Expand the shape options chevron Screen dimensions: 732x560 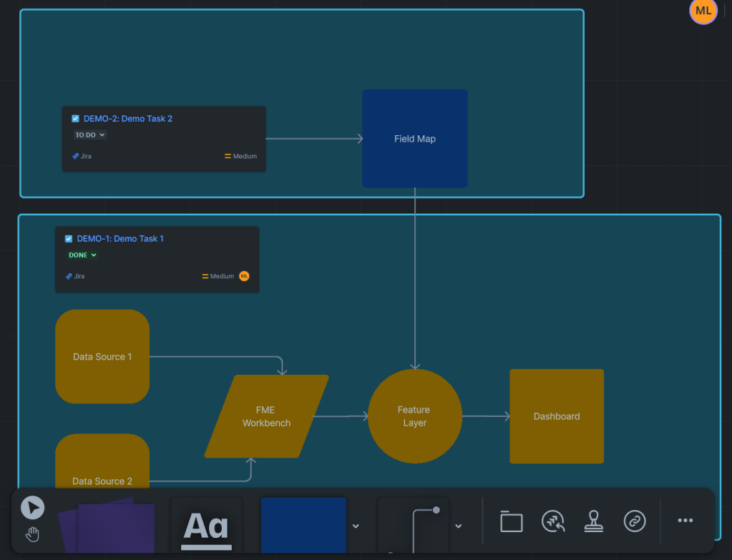pyautogui.click(x=356, y=526)
